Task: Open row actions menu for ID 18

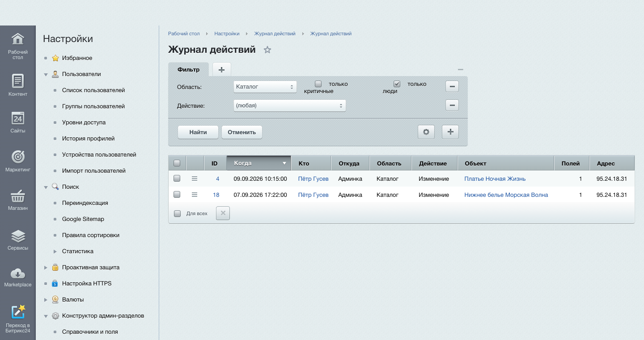Action: coord(195,195)
